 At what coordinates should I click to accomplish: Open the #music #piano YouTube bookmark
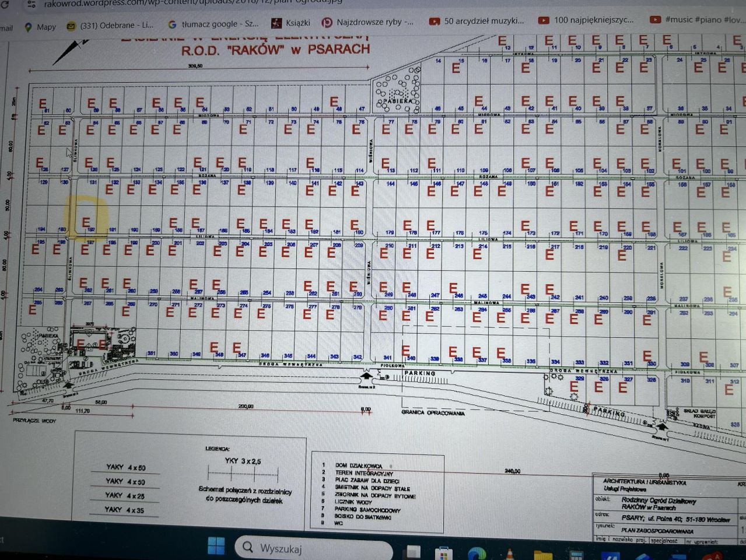pyautogui.click(x=698, y=19)
